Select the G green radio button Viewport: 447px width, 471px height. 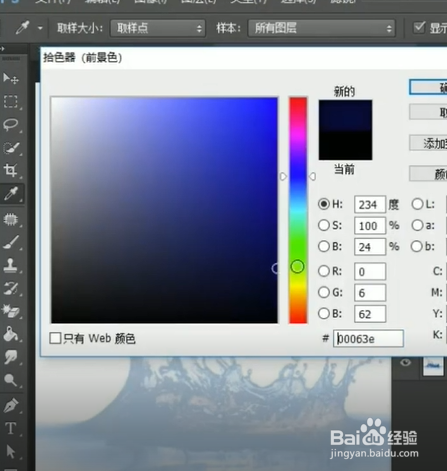[x=324, y=292]
